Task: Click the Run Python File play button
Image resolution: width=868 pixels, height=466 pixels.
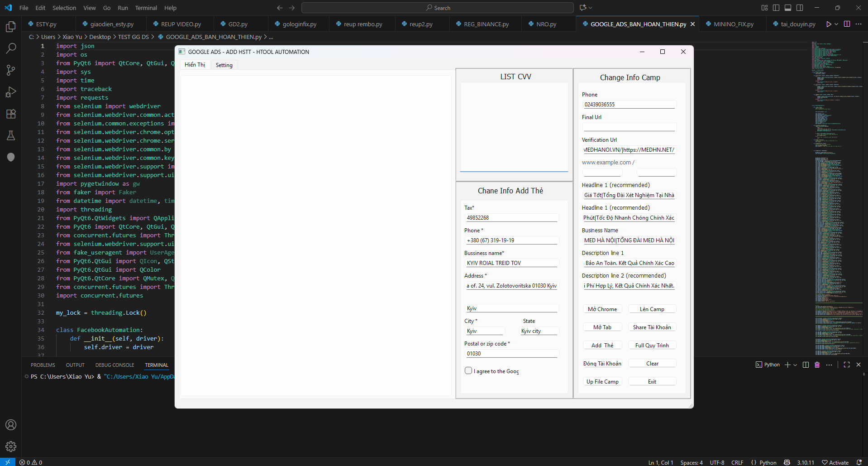Action: pos(828,24)
